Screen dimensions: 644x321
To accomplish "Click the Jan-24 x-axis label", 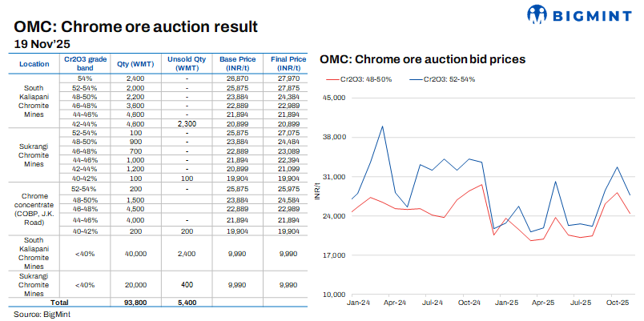I will (x=358, y=304).
